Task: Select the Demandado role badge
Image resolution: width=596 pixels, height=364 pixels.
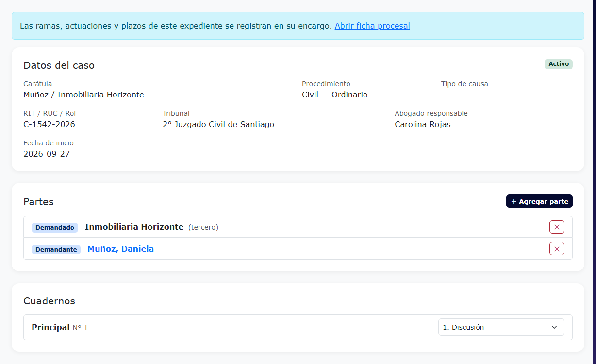Action: [x=55, y=227]
